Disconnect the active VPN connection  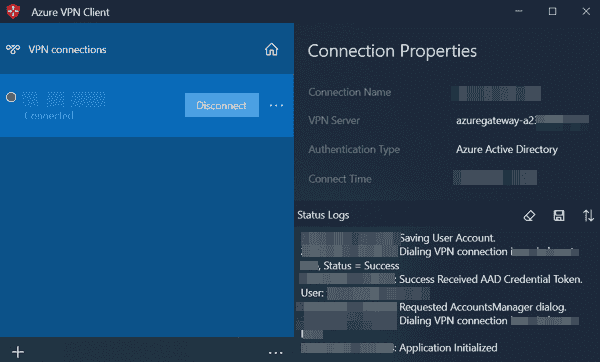pyautogui.click(x=222, y=105)
